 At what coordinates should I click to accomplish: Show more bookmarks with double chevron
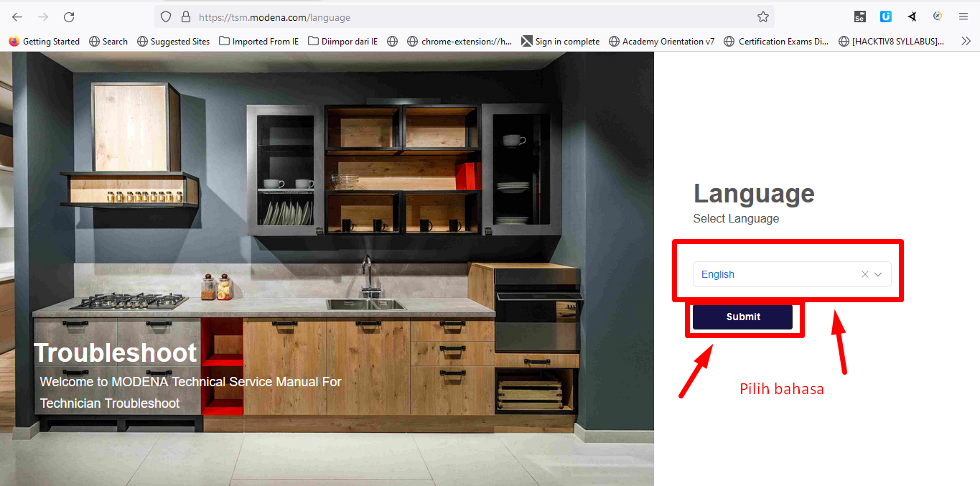[966, 42]
